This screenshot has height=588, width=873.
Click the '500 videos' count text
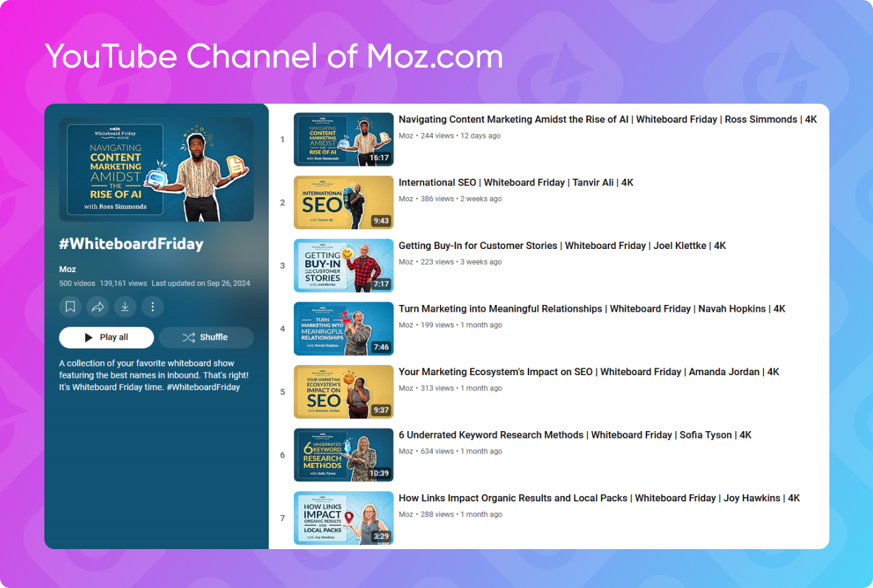77,283
